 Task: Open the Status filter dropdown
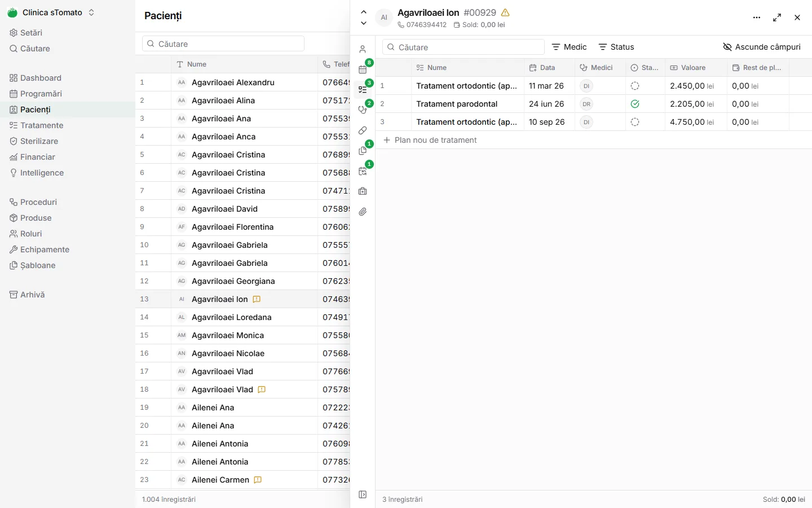(616, 47)
